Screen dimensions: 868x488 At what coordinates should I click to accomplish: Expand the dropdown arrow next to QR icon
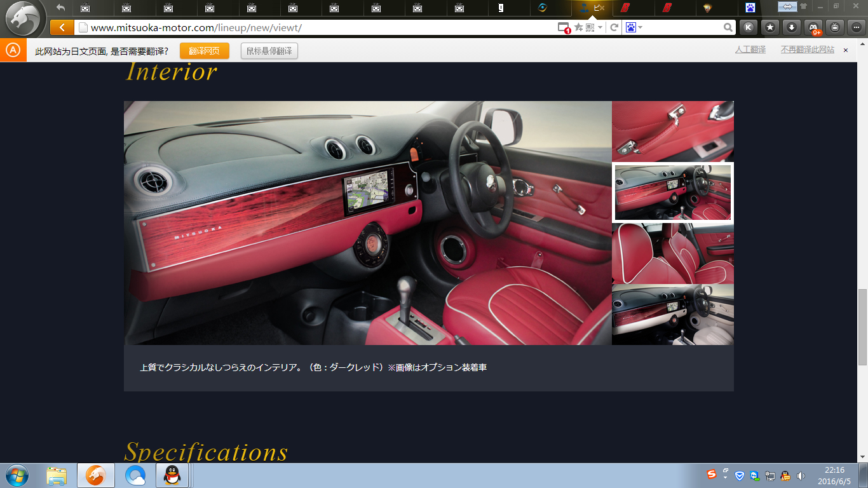point(600,27)
